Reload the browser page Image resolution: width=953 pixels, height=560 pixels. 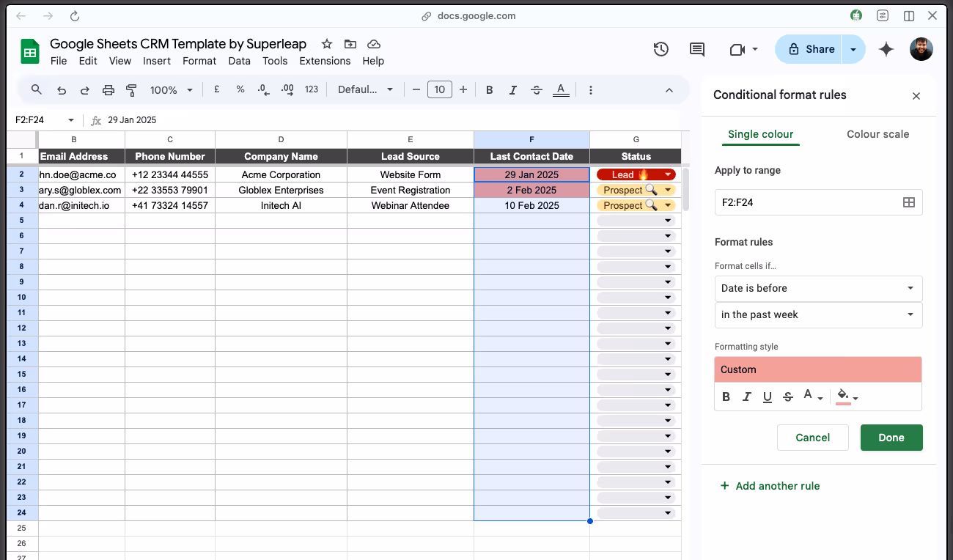click(x=75, y=15)
